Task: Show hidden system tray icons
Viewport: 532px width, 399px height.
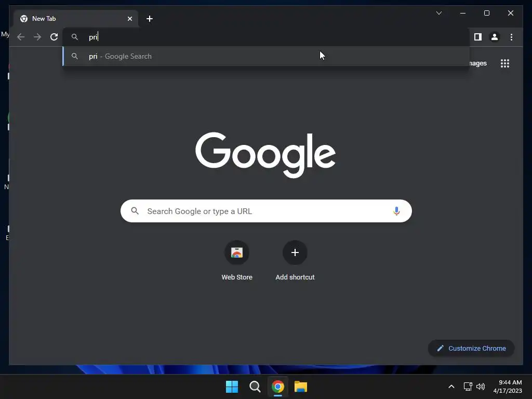Action: point(451,387)
